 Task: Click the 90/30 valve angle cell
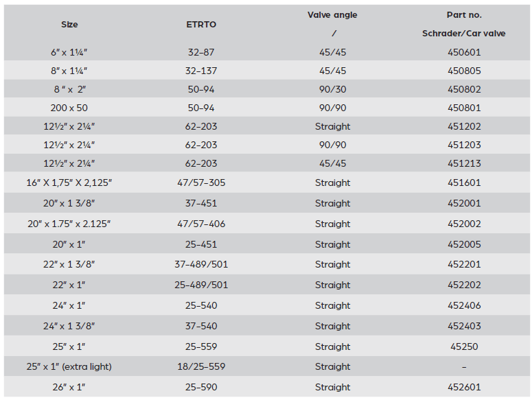pyautogui.click(x=332, y=89)
